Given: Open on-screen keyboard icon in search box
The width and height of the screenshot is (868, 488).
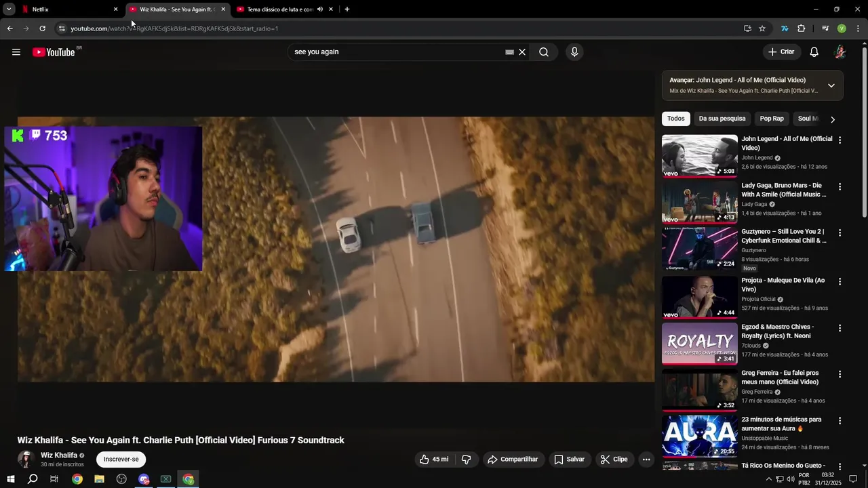Looking at the screenshot, I should tap(509, 52).
